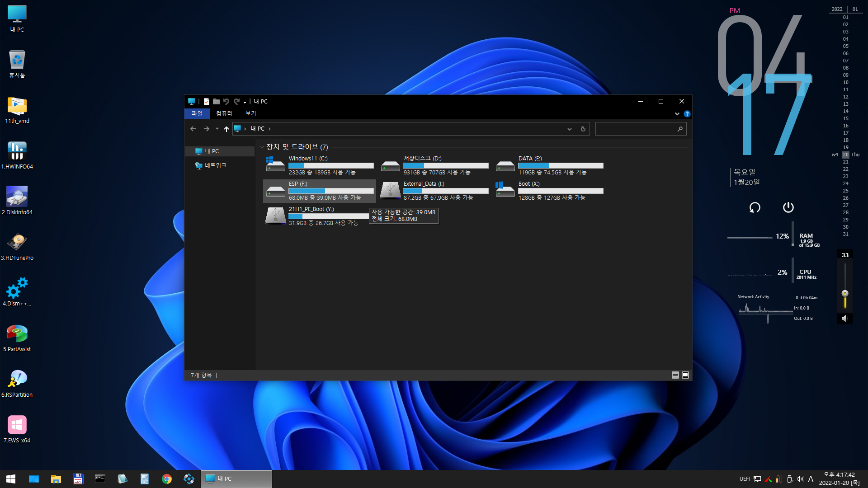
Task: Select 내 PC in navigation pane
Action: [220, 151]
